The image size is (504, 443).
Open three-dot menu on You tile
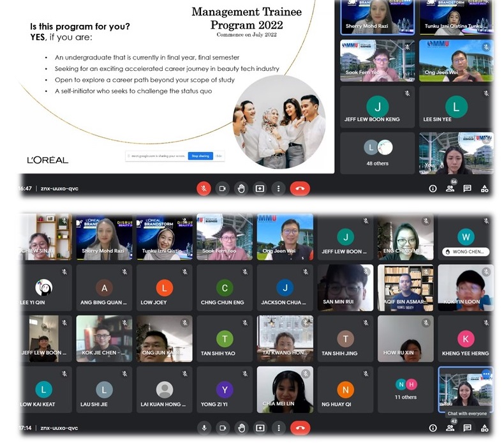tap(486, 374)
